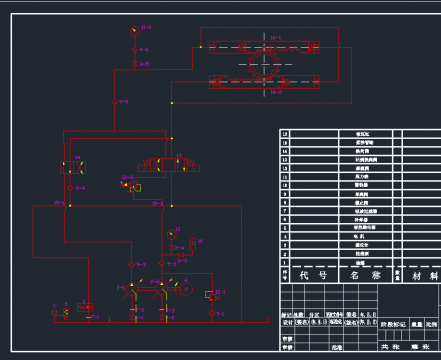This screenshot has width=441, height=360.
Task: Pick the check valve labeled 9-5
Action: 114,102
